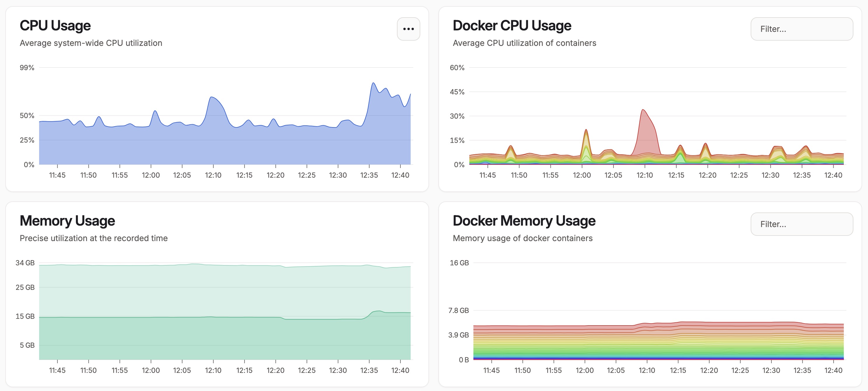This screenshot has height=391, width=868.
Task: Click the 11:45 tick on Docker Memory chart
Action: click(x=491, y=371)
